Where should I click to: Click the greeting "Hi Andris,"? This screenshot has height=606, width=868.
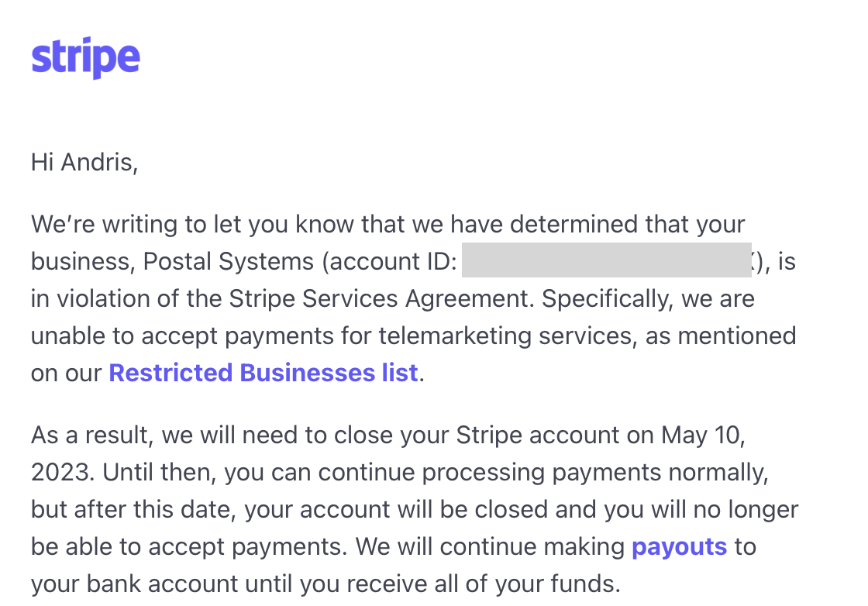point(84,162)
